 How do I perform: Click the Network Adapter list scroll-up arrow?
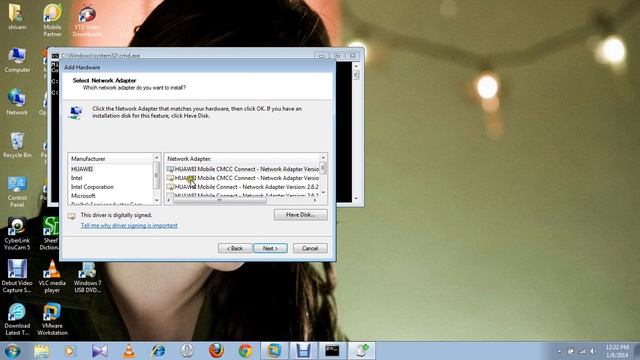click(x=323, y=158)
